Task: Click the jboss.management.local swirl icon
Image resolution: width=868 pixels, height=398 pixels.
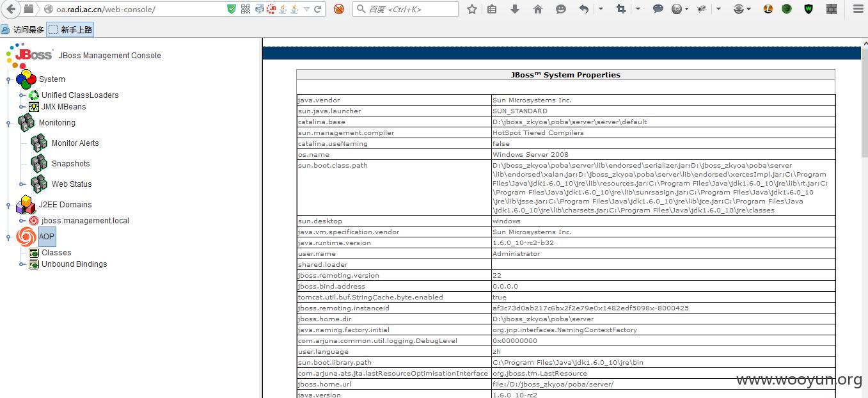Action: pyautogui.click(x=34, y=221)
